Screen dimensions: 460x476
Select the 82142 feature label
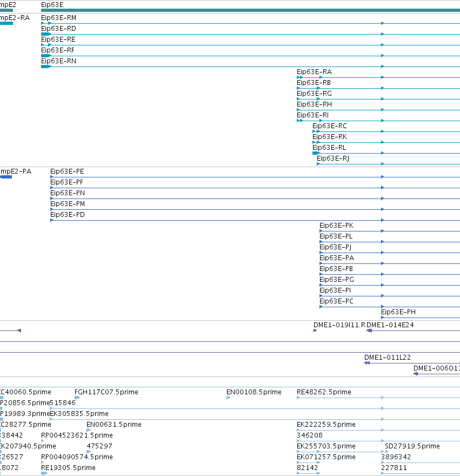coord(308,468)
